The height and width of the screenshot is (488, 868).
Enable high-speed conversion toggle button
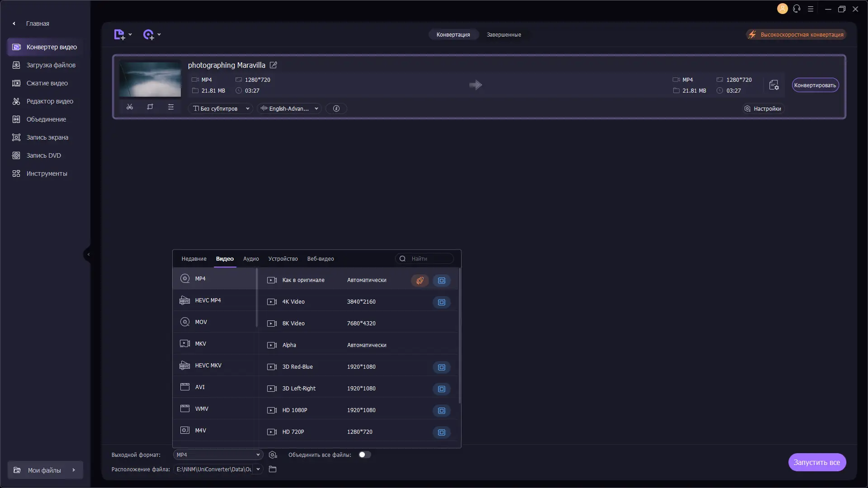click(797, 35)
